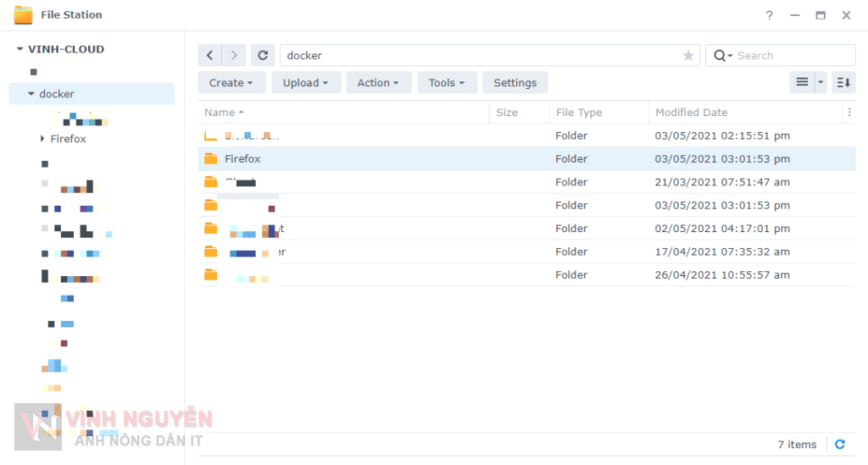Image resolution: width=868 pixels, height=465 pixels.
Task: Collapse the VINH-CLOUD root node
Action: click(x=19, y=49)
